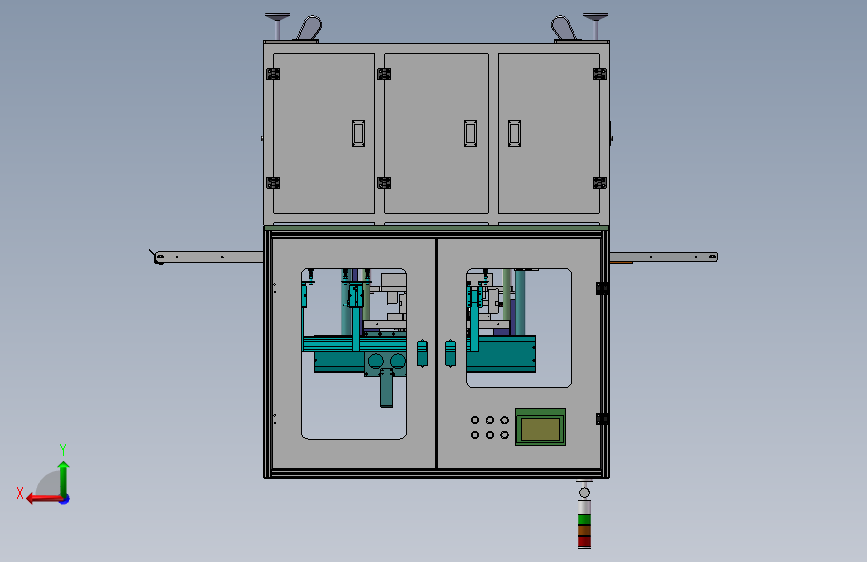Click the blue Z axis dot on the triad
The height and width of the screenshot is (562, 867).
65,499
